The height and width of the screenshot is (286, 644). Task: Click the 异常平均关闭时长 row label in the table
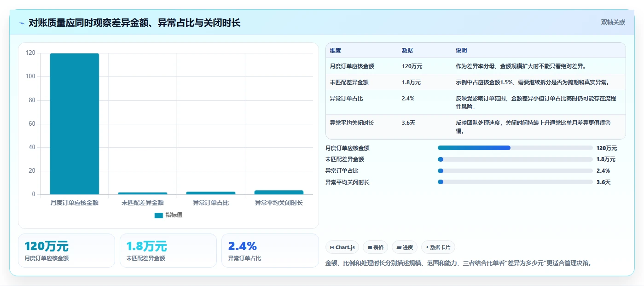[352, 123]
